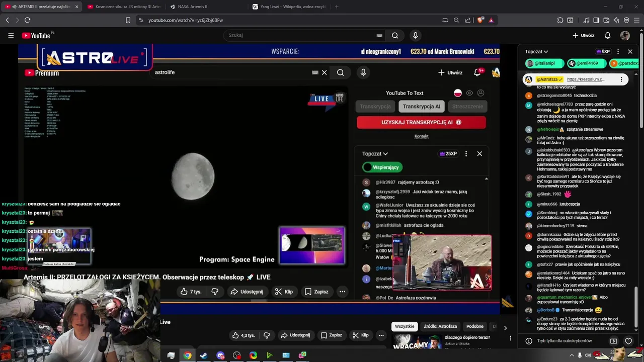Screen dimensions: 644x362
Task: Open the volume control in the system tray
Action: point(588,355)
